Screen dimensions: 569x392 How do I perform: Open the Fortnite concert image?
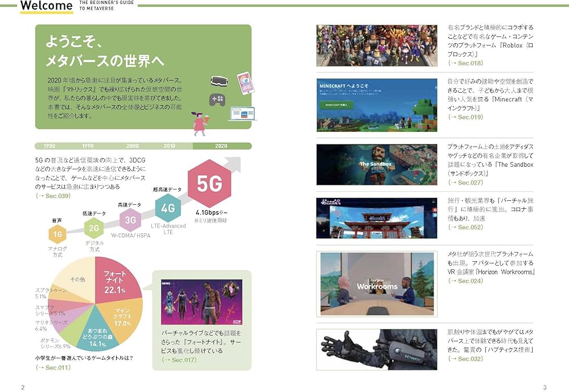click(x=201, y=302)
